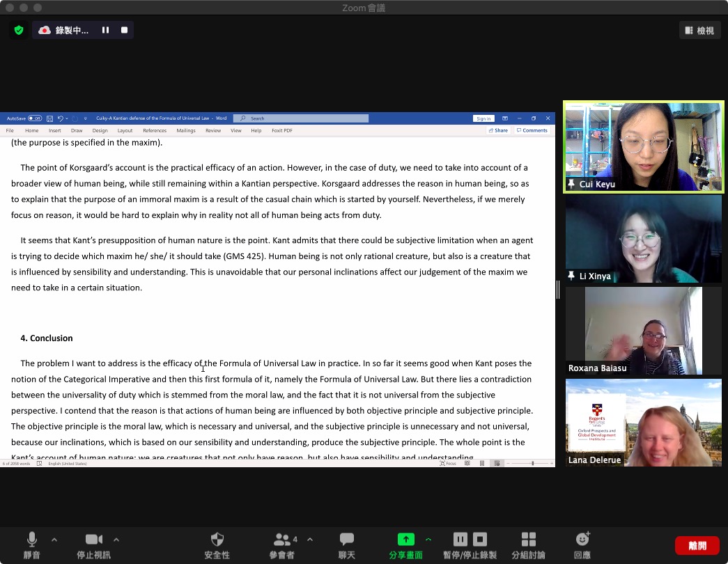Screen dimensions: 728x564
Task: Click the View button at top-right
Action: (x=699, y=30)
